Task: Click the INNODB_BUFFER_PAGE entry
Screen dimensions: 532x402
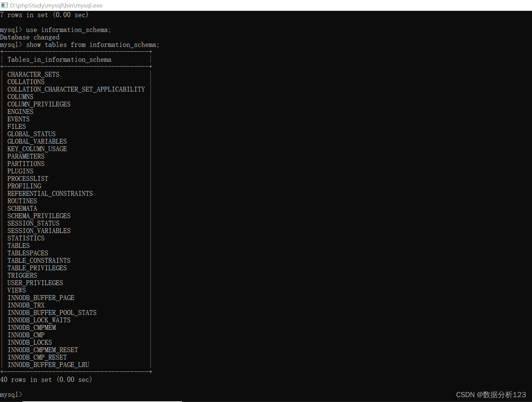Action: (41, 298)
